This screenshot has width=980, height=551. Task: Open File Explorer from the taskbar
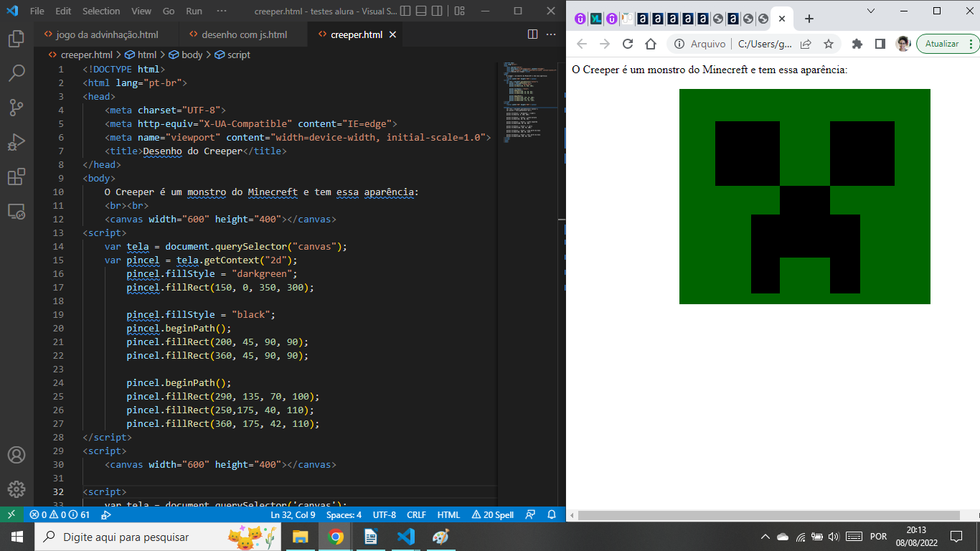coord(300,537)
